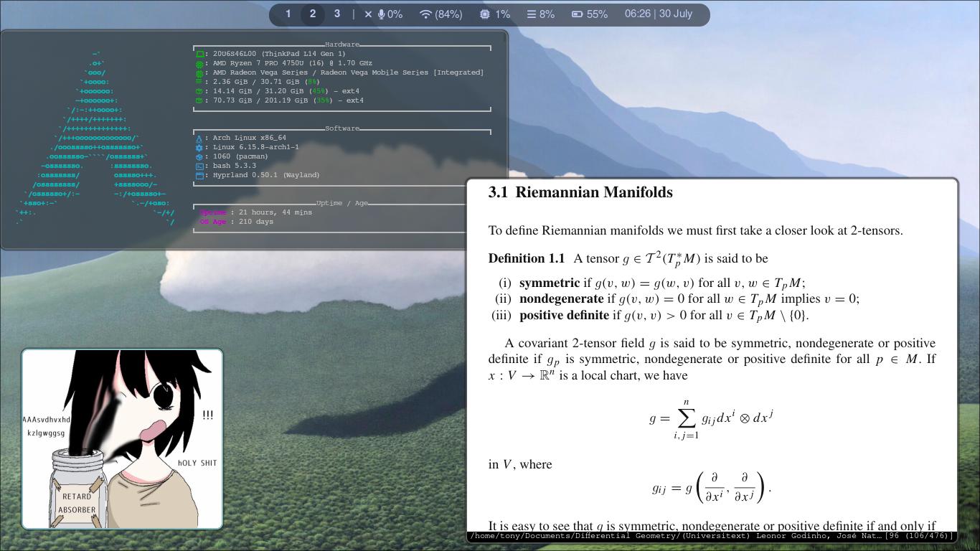The width and height of the screenshot is (980, 551).
Task: Click the 20U6S46L00 (ThinkPad L14 Gen 1) line
Action: click(x=279, y=54)
